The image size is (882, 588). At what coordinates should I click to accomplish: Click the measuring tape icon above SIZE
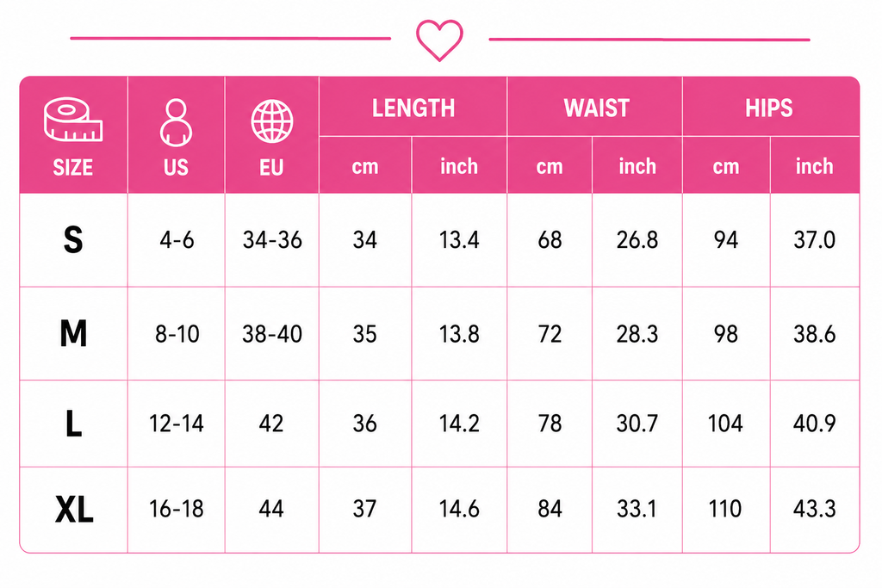point(73,119)
